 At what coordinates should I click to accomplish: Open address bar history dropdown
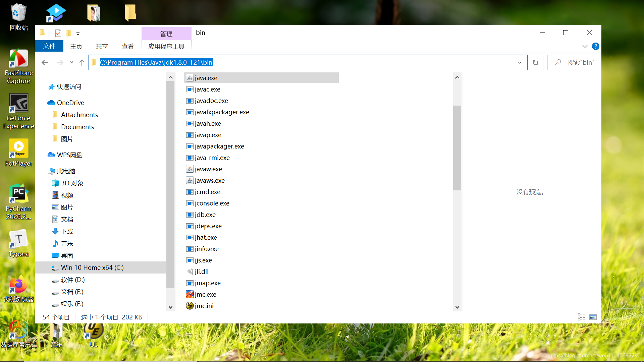[520, 63]
